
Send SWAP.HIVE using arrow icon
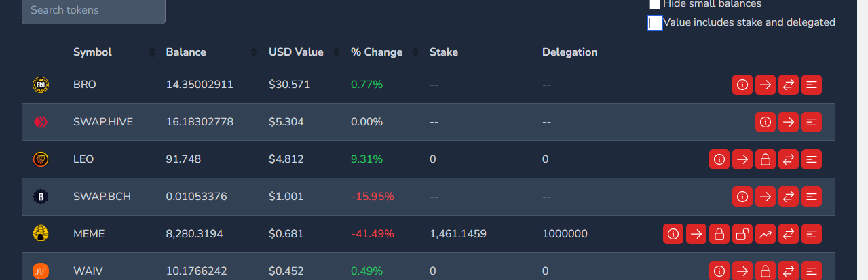coord(789,122)
